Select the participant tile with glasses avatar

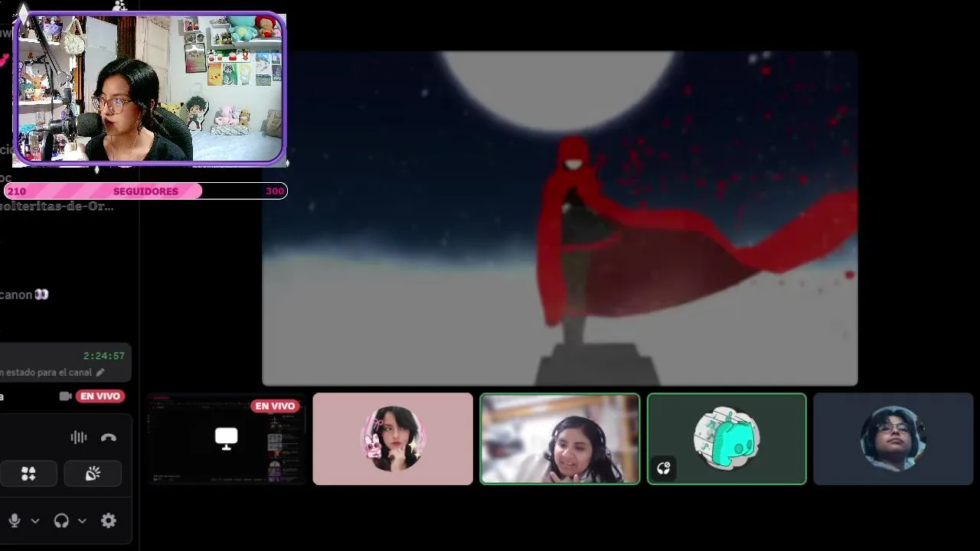click(x=893, y=439)
